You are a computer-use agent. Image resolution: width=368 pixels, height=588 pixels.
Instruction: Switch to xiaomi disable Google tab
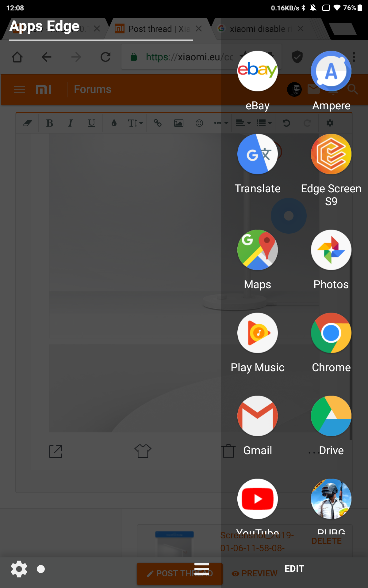pyautogui.click(x=261, y=29)
